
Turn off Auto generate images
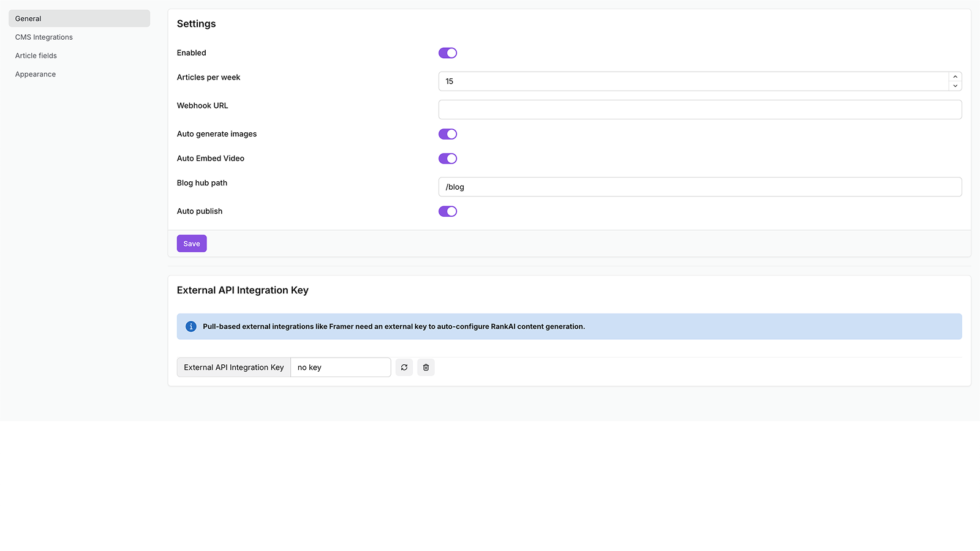click(x=448, y=134)
